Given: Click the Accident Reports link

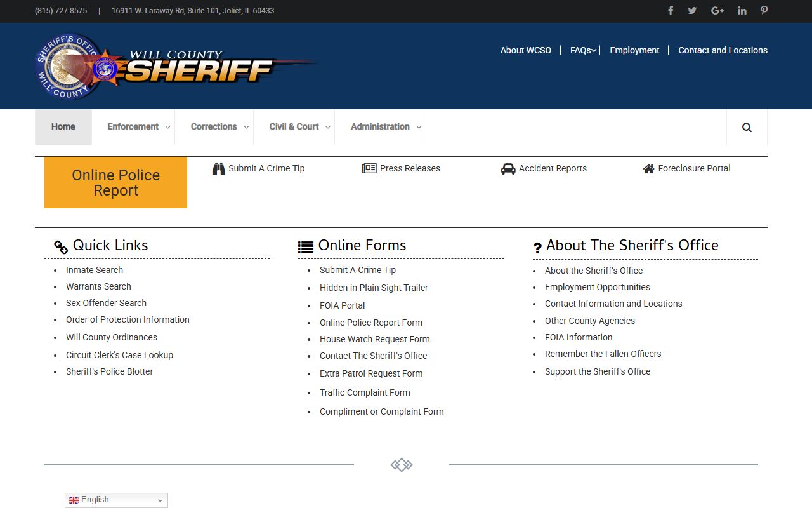Looking at the screenshot, I should tap(553, 168).
